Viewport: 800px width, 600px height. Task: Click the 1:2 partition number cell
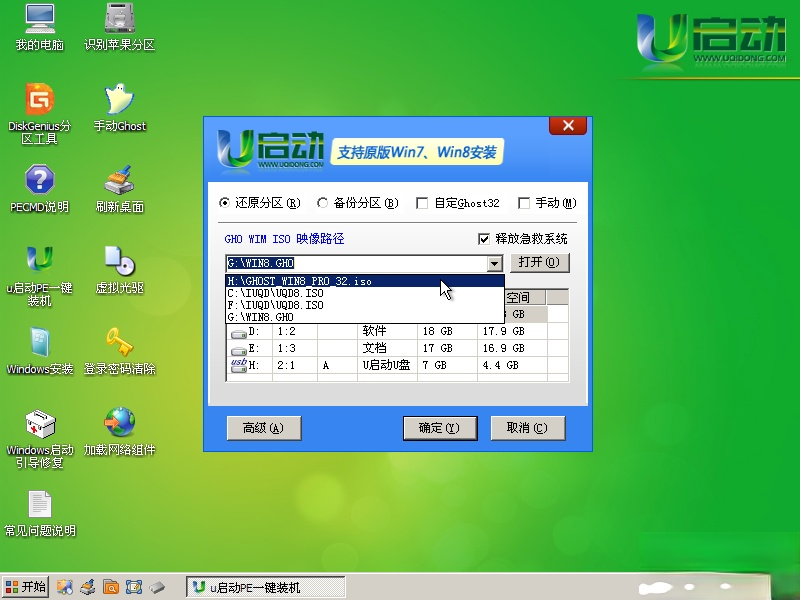coord(295,331)
